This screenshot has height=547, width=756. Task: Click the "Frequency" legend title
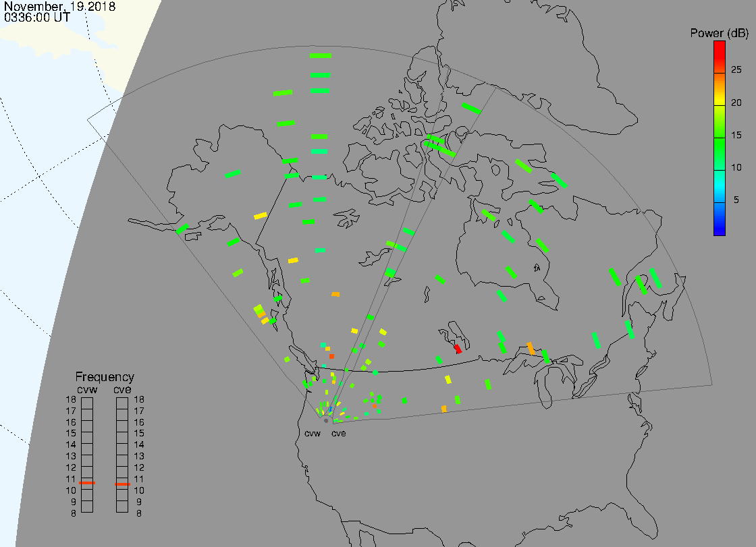[x=105, y=377]
